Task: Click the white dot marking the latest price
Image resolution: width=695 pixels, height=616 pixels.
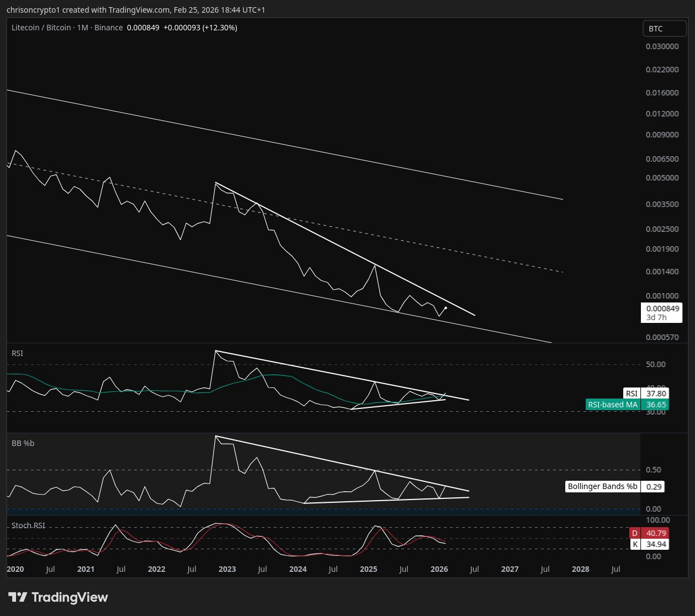Action: [x=445, y=308]
